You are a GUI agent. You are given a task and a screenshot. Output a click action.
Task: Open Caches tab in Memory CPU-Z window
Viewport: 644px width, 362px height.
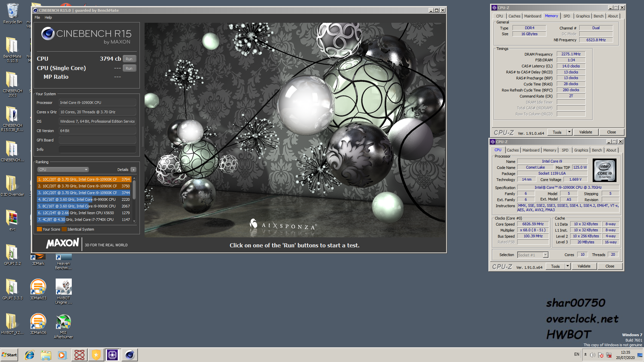coord(514,16)
